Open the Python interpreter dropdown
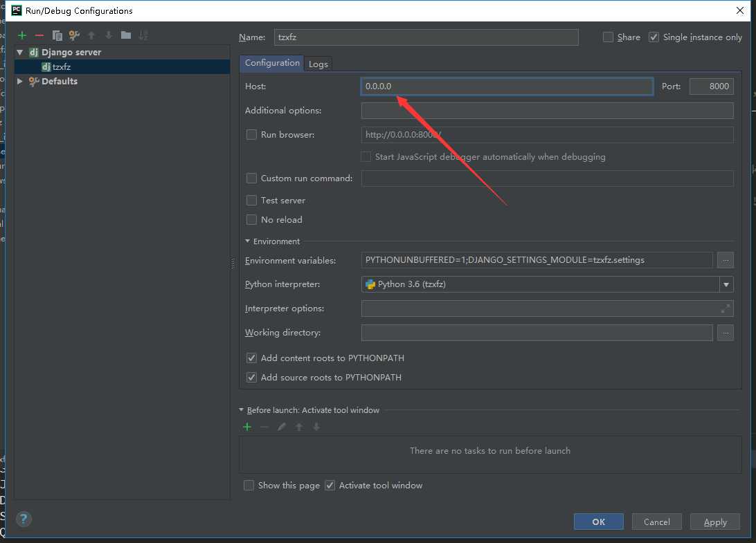This screenshot has height=543, width=756. coord(726,284)
